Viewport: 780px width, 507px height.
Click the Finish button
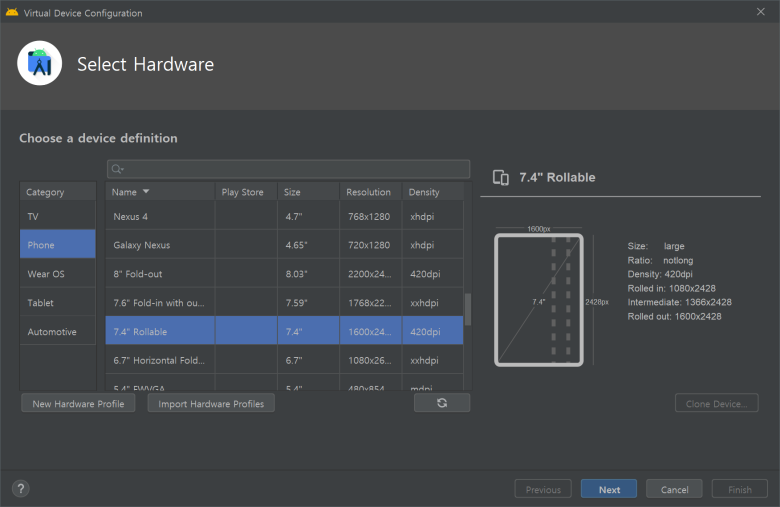point(740,489)
